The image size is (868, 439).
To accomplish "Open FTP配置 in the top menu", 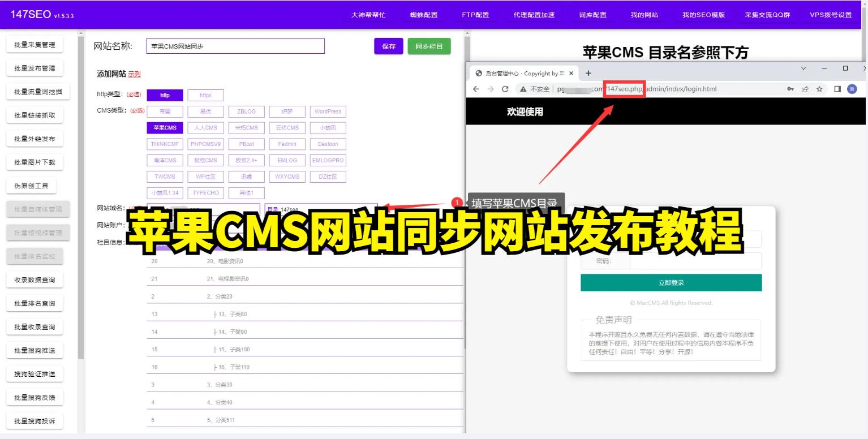I will [475, 15].
